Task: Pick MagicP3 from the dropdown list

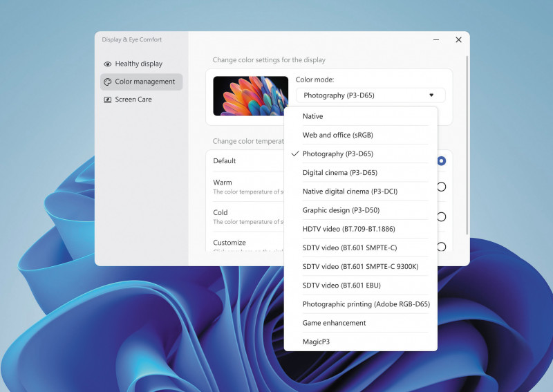Action: [x=316, y=342]
